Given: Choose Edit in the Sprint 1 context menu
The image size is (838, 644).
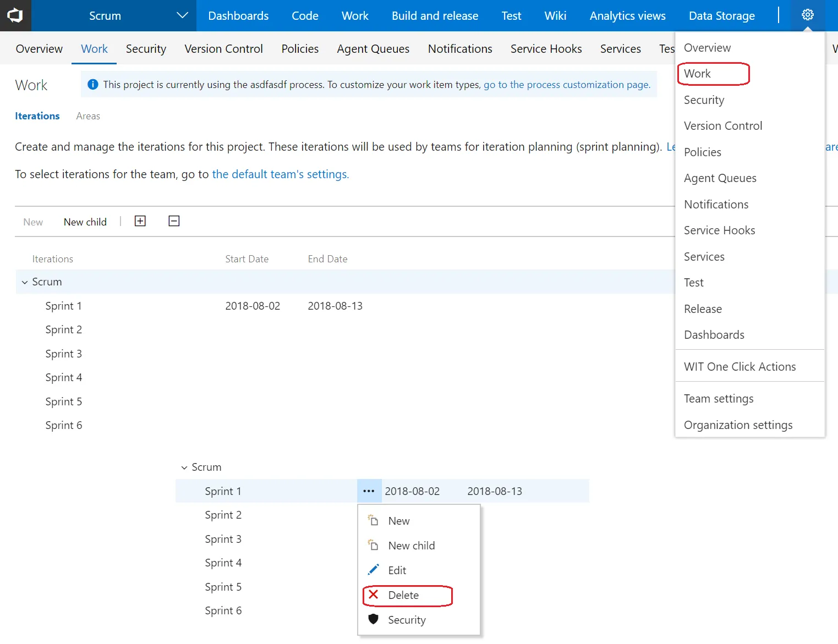Looking at the screenshot, I should tap(397, 570).
